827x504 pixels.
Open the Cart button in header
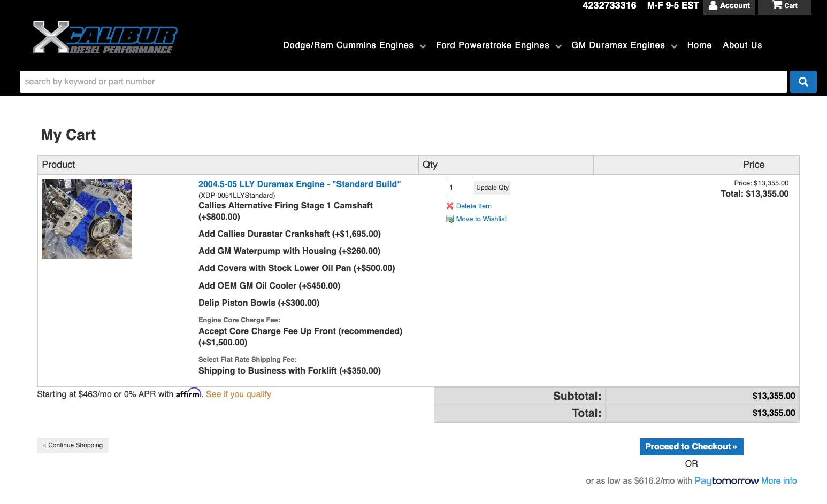coord(784,6)
